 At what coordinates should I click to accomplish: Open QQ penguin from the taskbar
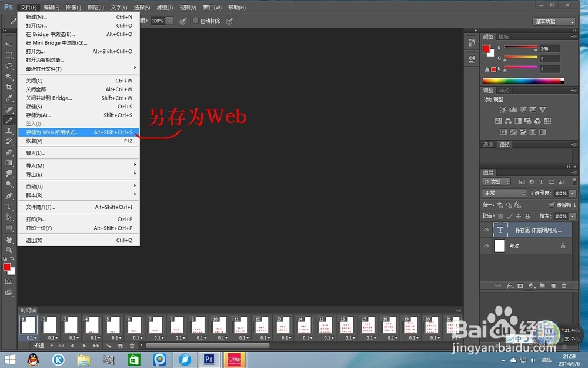pos(33,359)
